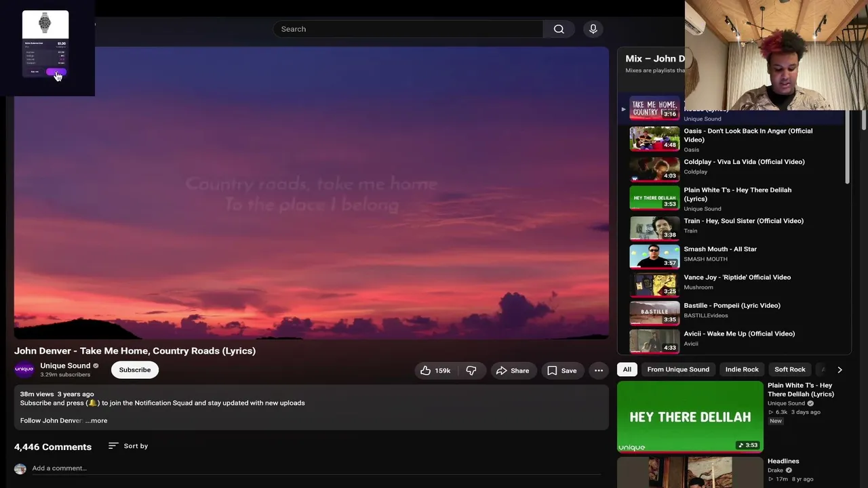Open the Bastille Pompeii thumbnail
This screenshot has height=488, width=868.
coord(654,313)
